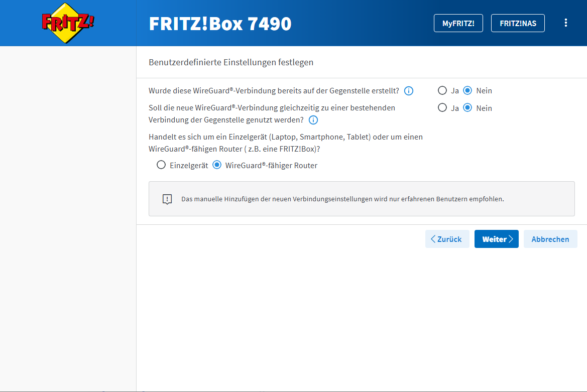The height and width of the screenshot is (392, 587).
Task: Go back with the Zurück button
Action: tap(447, 239)
